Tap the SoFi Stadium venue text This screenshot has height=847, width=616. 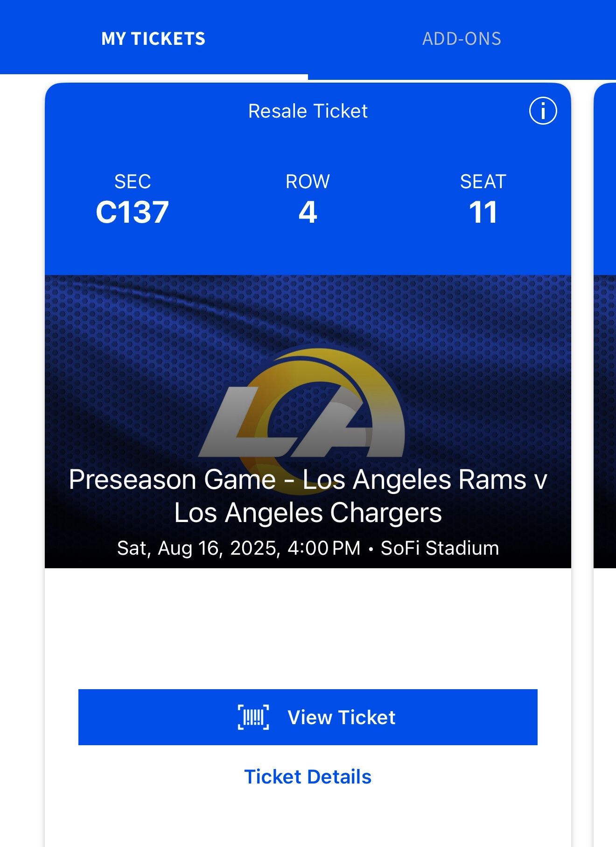pyautogui.click(x=440, y=548)
